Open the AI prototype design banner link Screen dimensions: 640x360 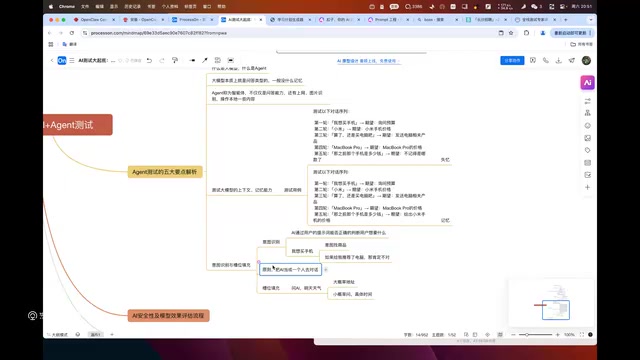tap(368, 61)
